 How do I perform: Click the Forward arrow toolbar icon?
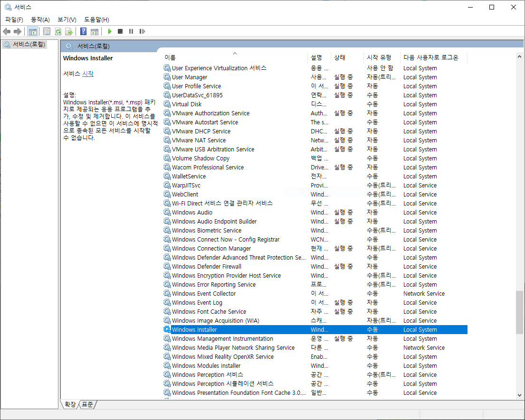pyautogui.click(x=18, y=31)
